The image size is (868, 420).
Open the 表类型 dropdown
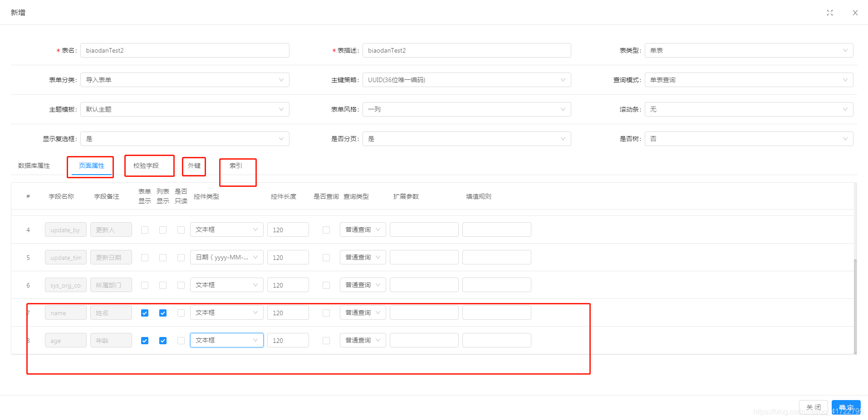(749, 50)
